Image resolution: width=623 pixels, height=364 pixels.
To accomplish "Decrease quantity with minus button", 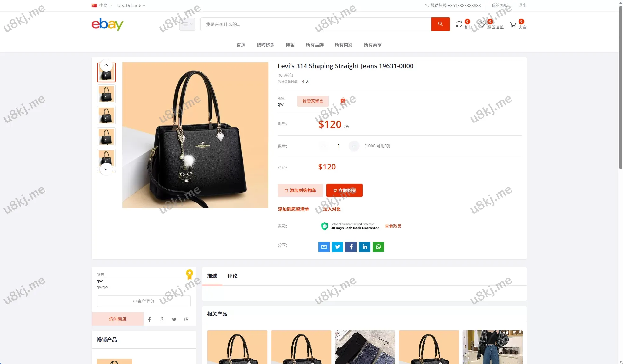I will pos(324,146).
